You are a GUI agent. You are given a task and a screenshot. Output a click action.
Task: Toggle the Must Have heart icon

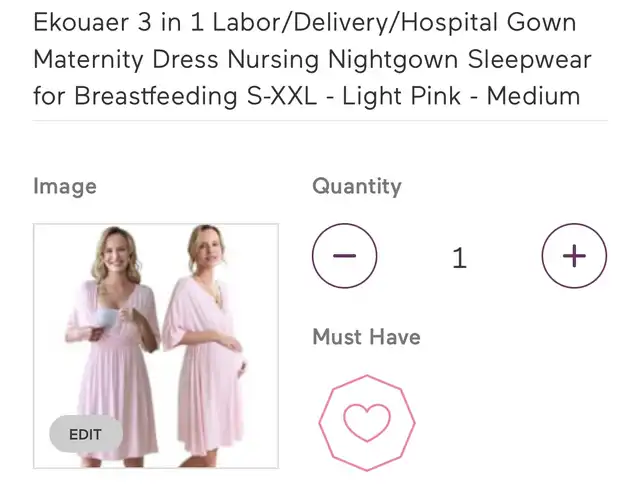coord(367,423)
